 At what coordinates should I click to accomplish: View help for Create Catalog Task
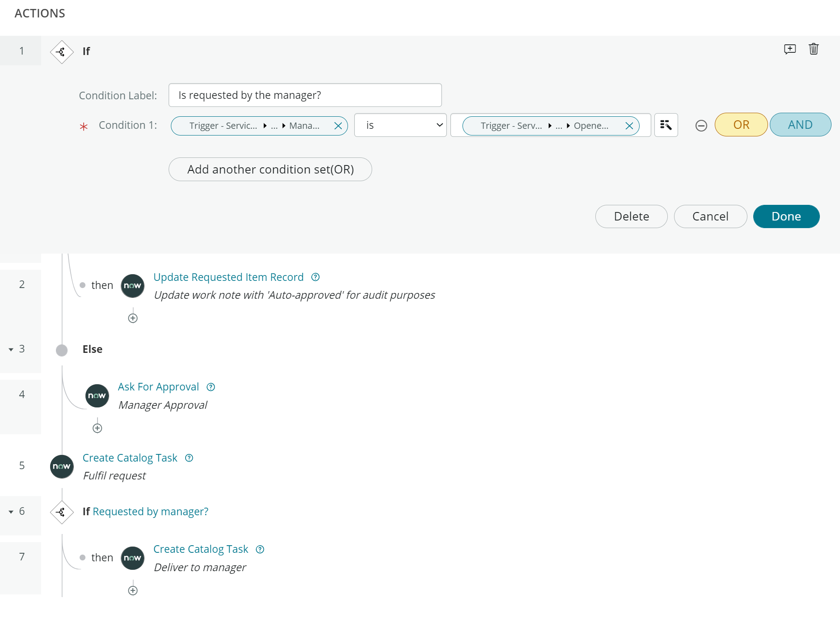click(189, 458)
